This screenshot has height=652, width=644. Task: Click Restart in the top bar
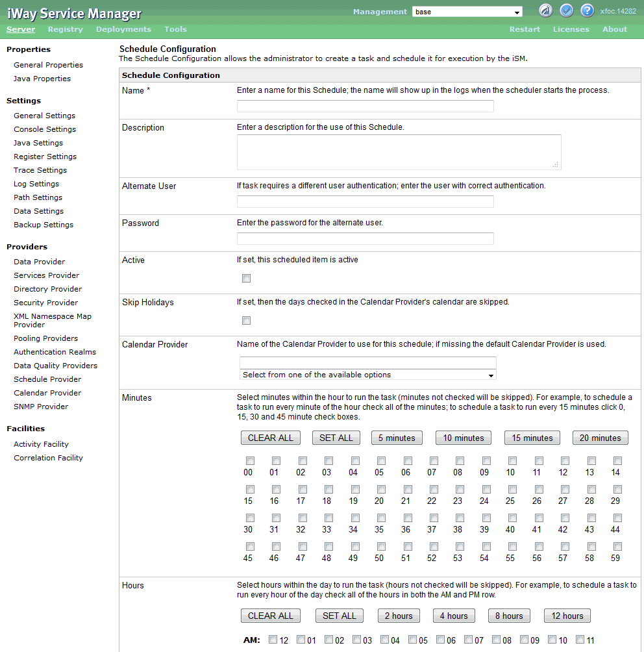tap(525, 29)
